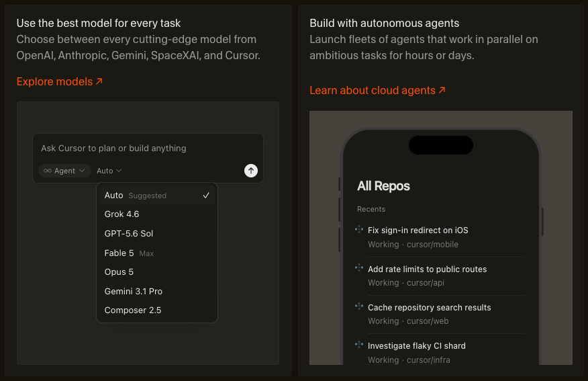Click Working · cursor/infra status text
This screenshot has height=381, width=588.
pos(409,360)
